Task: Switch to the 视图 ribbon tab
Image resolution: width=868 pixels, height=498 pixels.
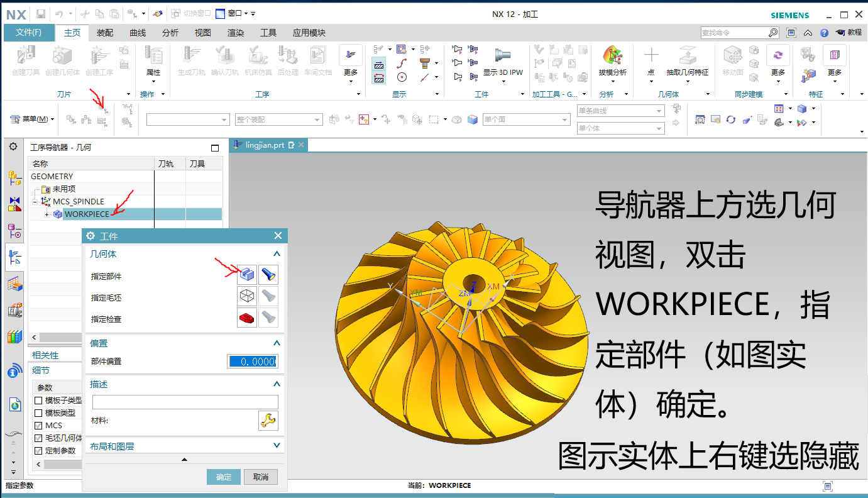Action: 203,33
